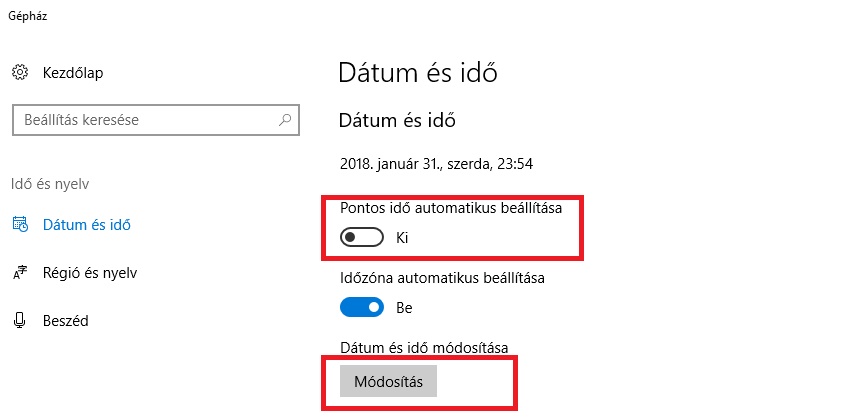The image size is (848, 417).
Task: Click the Kezdőlap gear icon
Action: (x=20, y=72)
